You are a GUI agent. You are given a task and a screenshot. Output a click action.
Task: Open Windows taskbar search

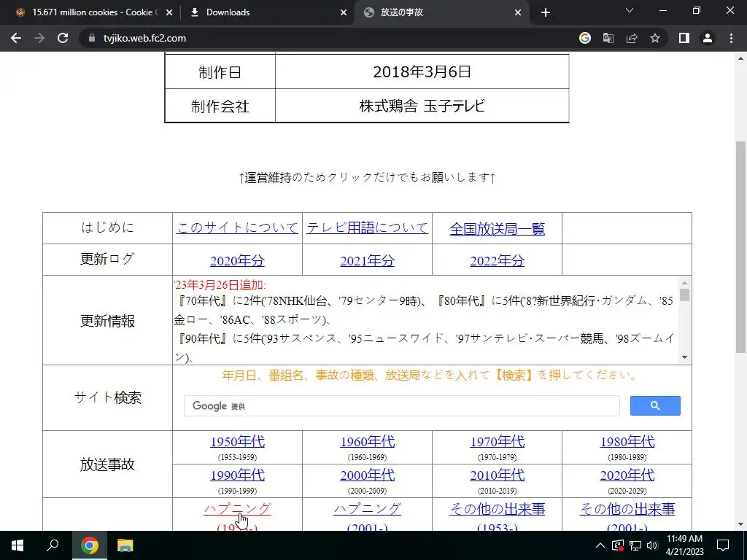point(53,545)
